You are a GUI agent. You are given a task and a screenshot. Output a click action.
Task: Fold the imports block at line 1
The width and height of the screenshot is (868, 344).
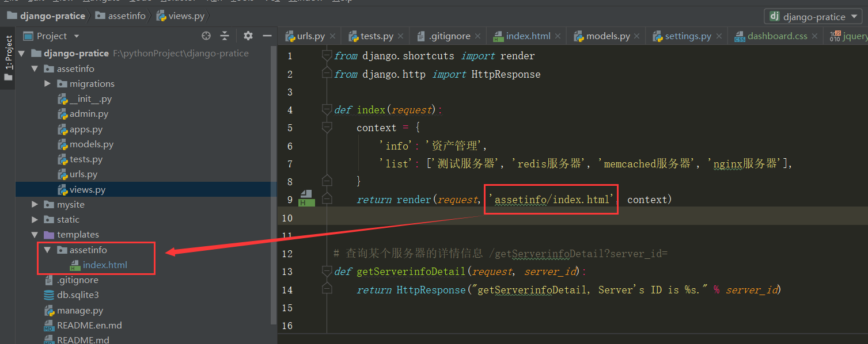pos(327,56)
